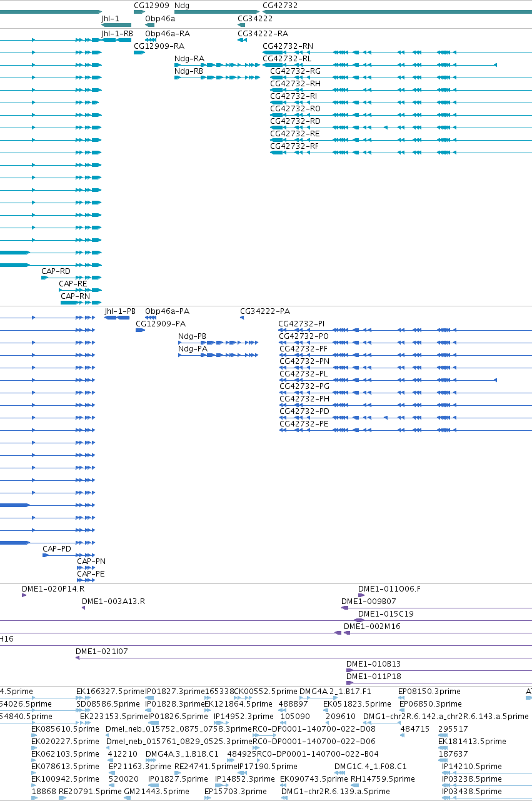Click transcript CG42732-RL

click(x=287, y=59)
